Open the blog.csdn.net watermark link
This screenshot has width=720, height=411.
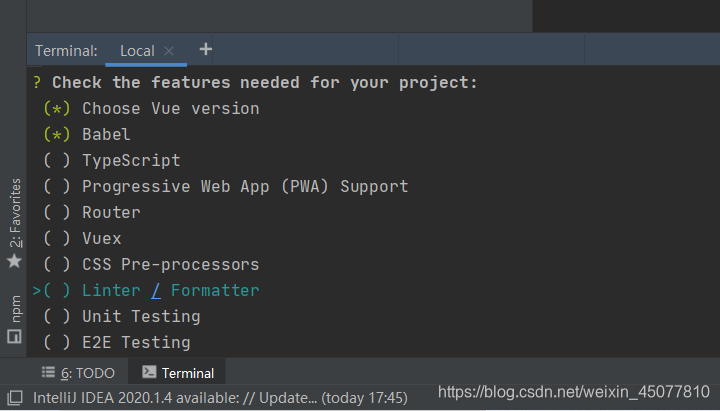click(573, 393)
